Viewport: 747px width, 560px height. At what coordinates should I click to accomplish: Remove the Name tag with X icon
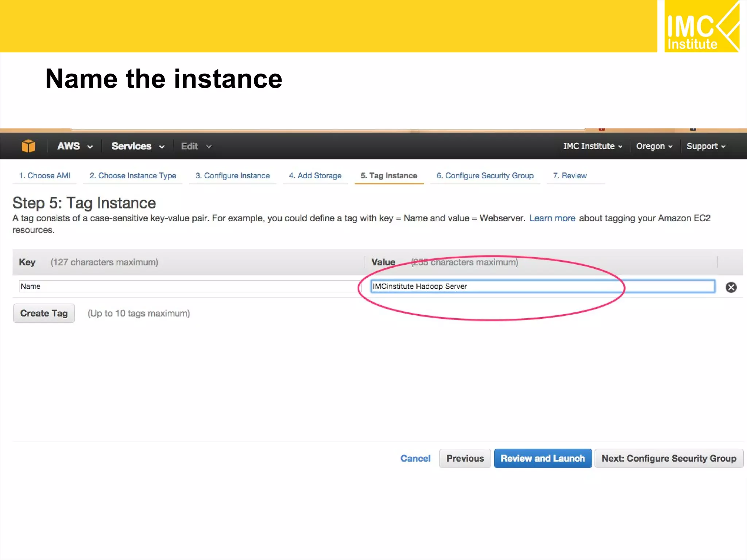pyautogui.click(x=731, y=287)
